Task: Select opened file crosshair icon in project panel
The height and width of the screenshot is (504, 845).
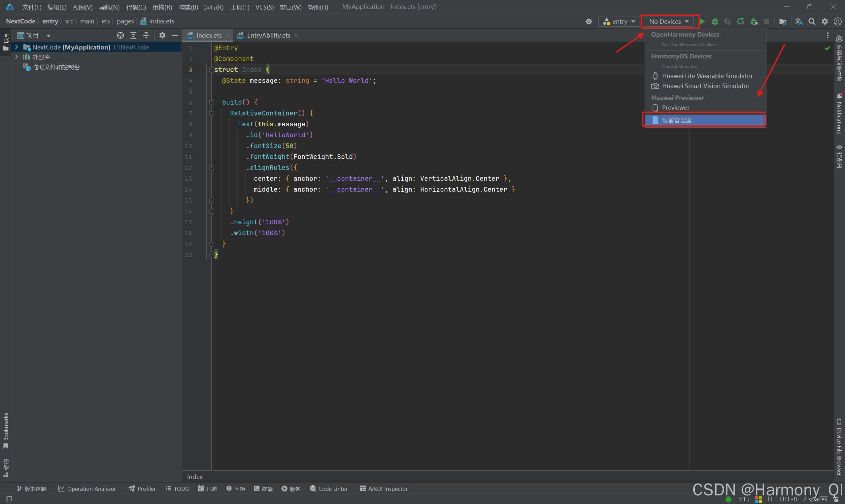Action: click(x=120, y=35)
